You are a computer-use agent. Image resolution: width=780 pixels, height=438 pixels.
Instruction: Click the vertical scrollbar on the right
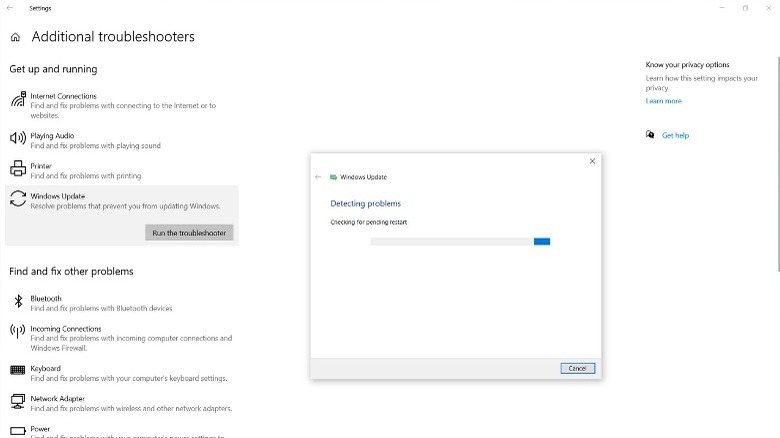(x=776, y=150)
